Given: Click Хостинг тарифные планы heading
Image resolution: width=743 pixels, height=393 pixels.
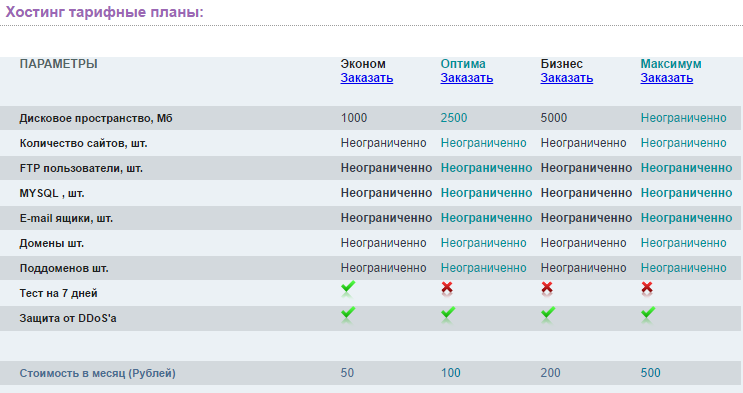Looking at the screenshot, I should [x=104, y=12].
